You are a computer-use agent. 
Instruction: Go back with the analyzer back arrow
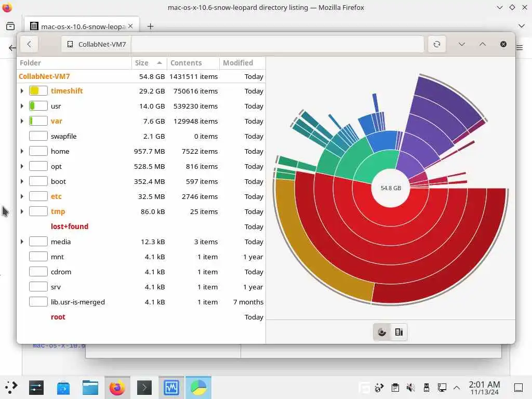[x=29, y=44]
